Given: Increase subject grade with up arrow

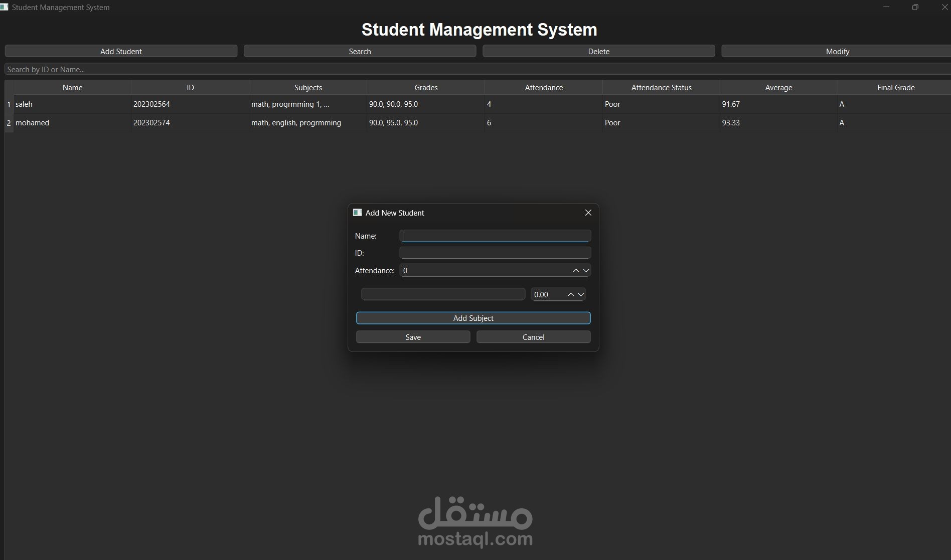Looking at the screenshot, I should [570, 294].
